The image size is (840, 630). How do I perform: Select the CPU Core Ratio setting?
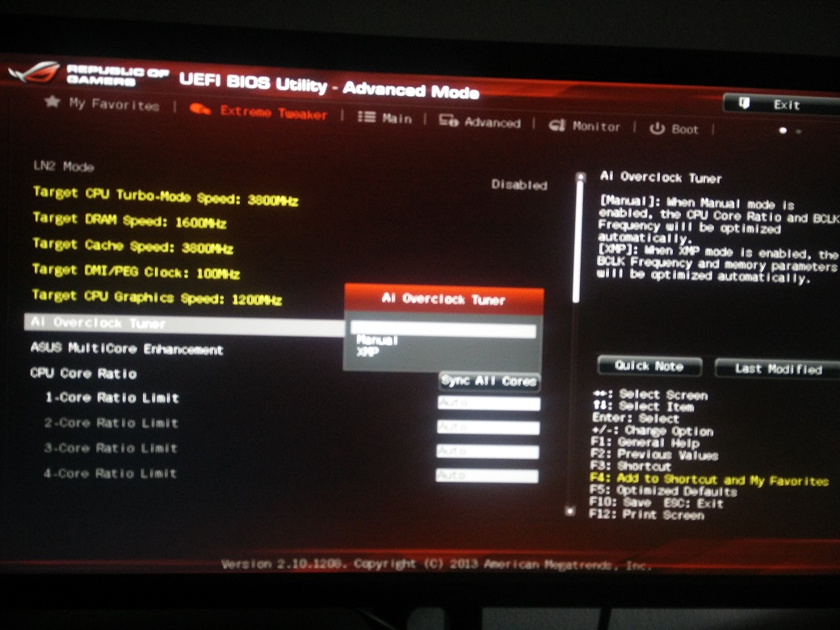[x=83, y=373]
